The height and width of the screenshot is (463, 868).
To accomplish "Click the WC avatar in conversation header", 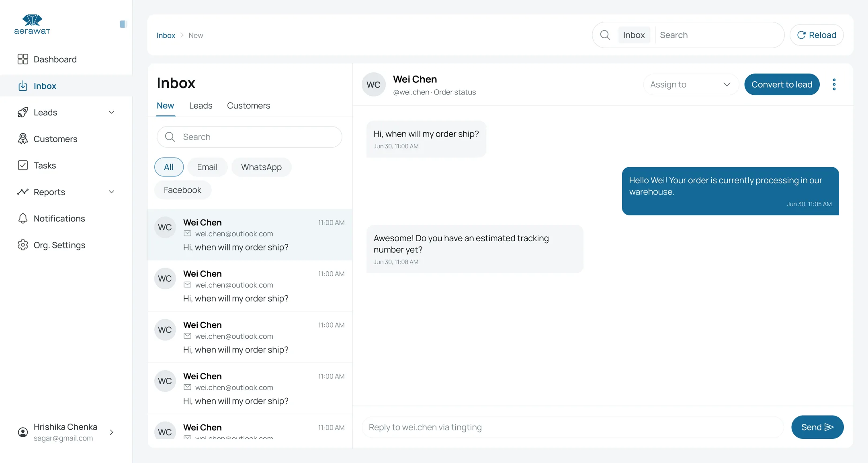I will [374, 84].
